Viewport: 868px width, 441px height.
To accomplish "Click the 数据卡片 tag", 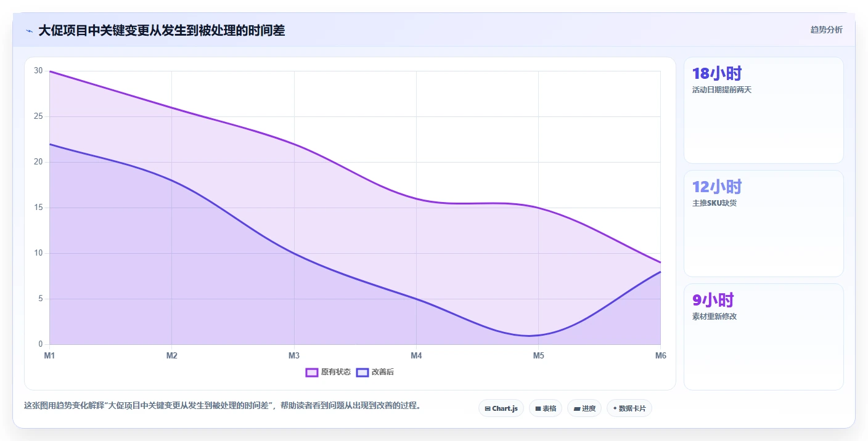I will coord(629,408).
